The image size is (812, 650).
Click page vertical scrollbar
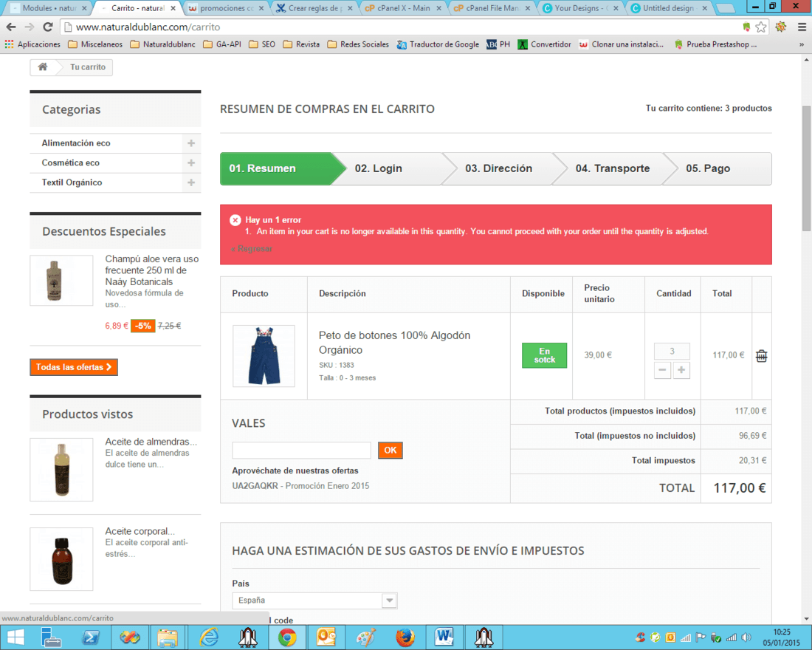[x=806, y=168]
